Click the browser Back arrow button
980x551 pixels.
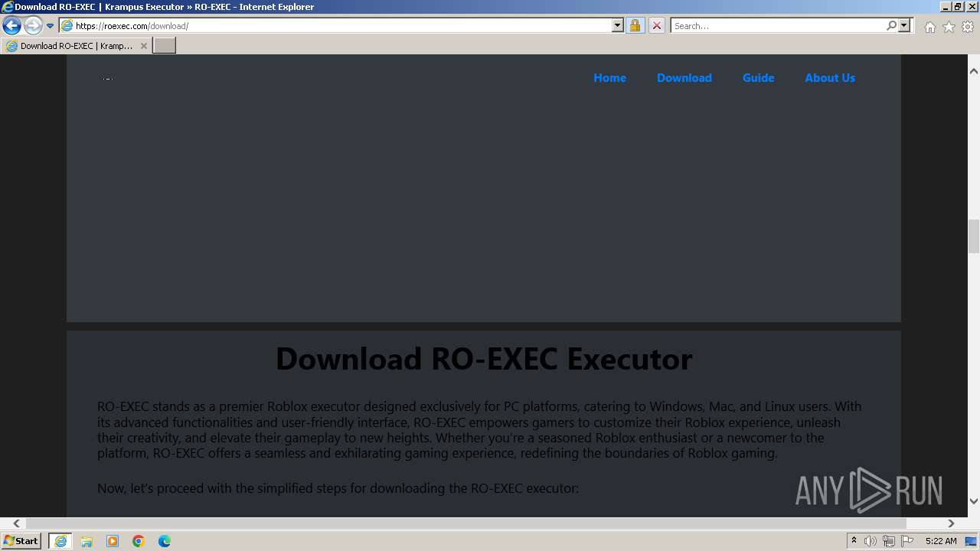(x=11, y=26)
